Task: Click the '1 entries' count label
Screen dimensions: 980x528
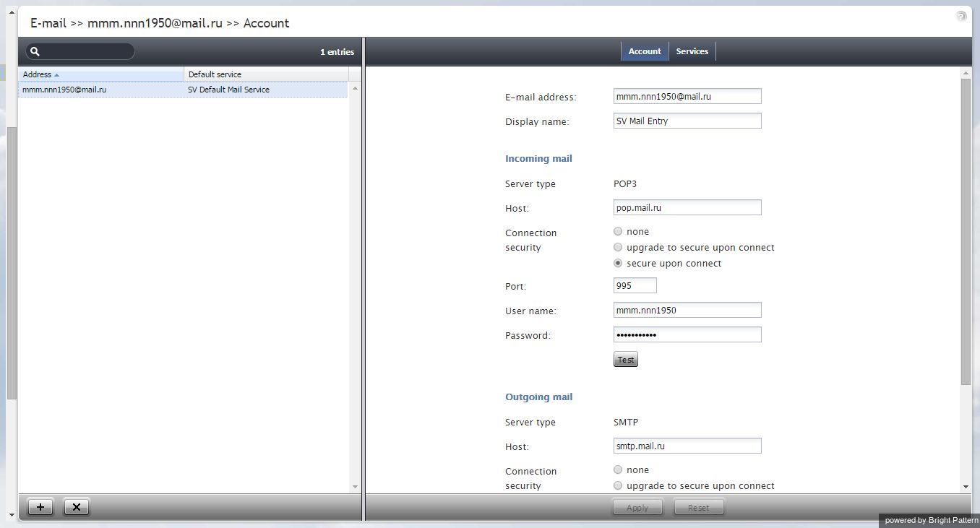Action: coord(337,52)
